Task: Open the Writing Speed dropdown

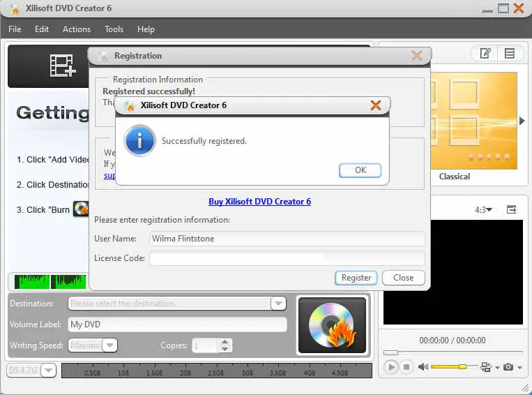Action: pos(109,345)
